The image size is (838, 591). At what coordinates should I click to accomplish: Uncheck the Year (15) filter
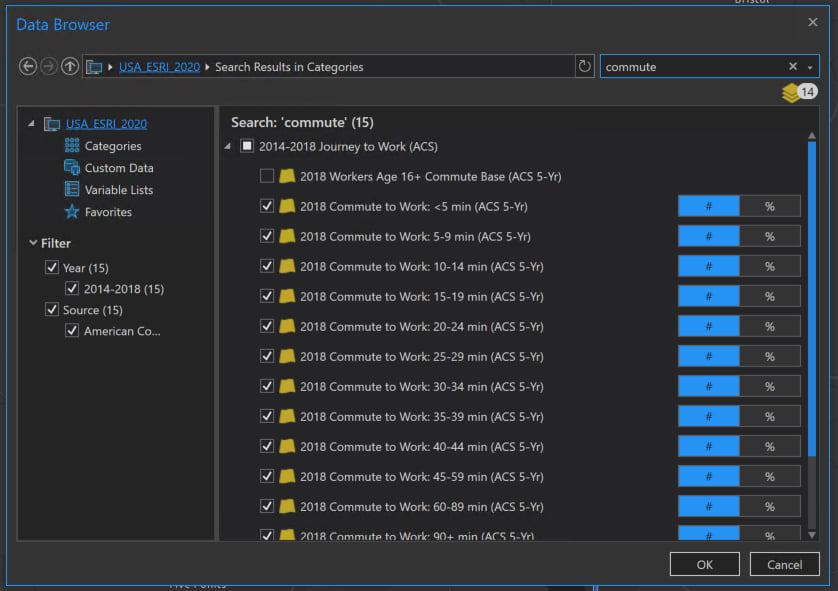click(x=51, y=267)
